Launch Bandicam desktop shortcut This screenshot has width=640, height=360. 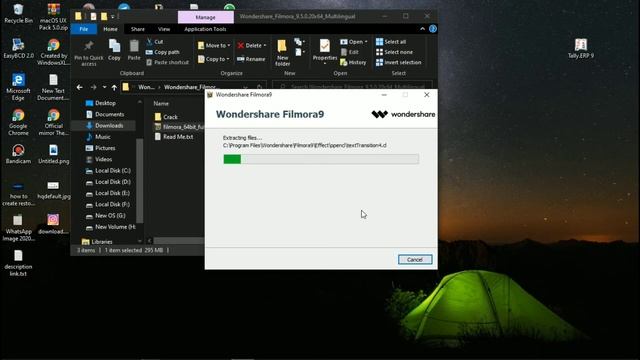click(x=18, y=154)
